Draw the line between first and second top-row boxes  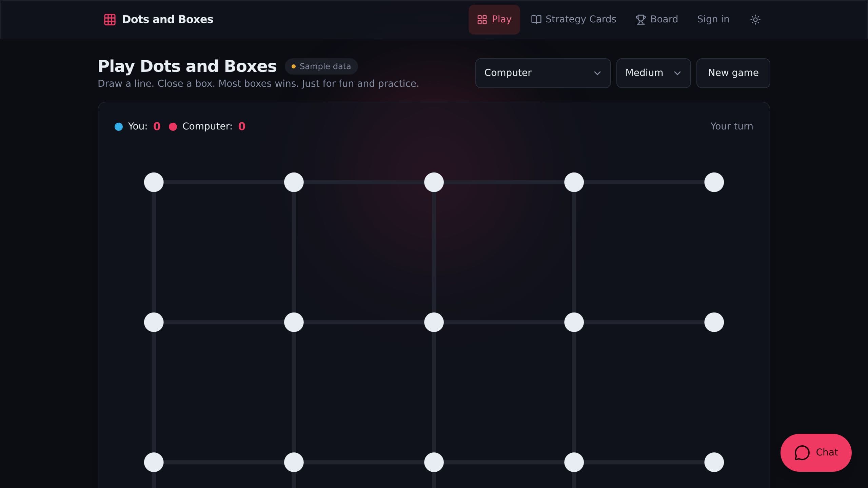[294, 252]
